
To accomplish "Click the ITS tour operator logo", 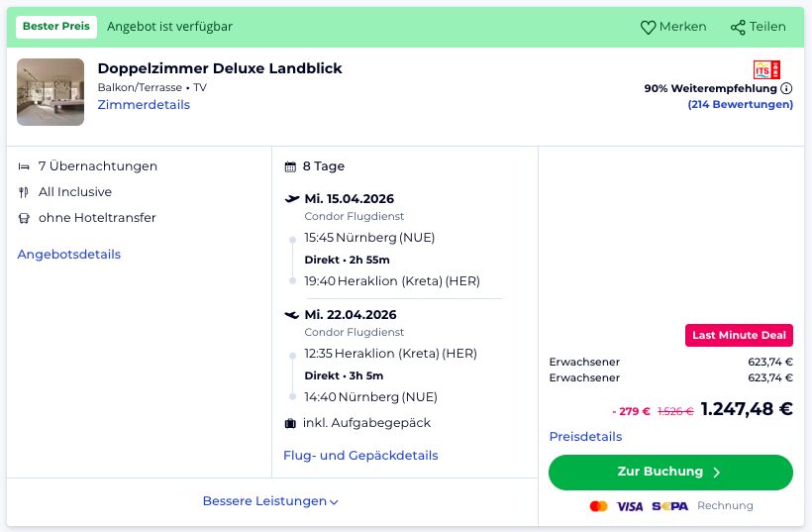I will [766, 69].
